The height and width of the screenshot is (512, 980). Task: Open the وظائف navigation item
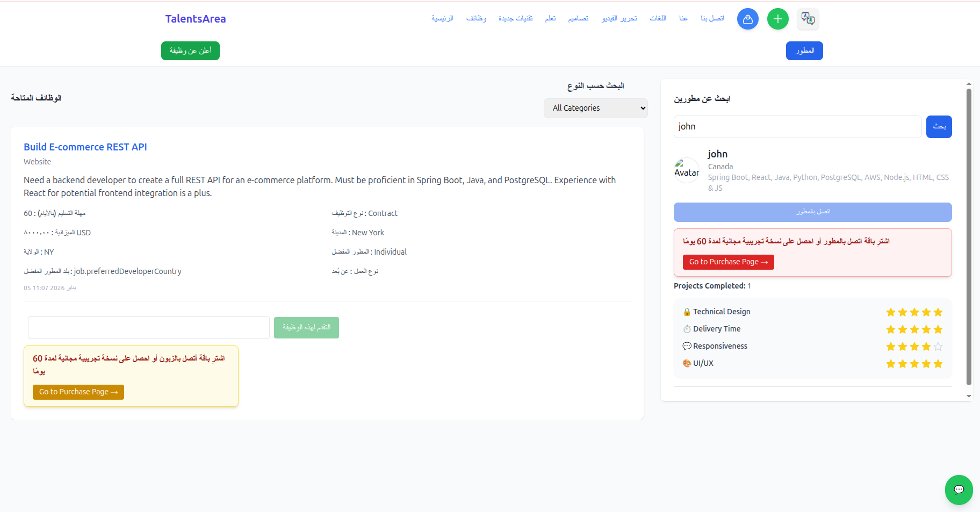(x=476, y=18)
